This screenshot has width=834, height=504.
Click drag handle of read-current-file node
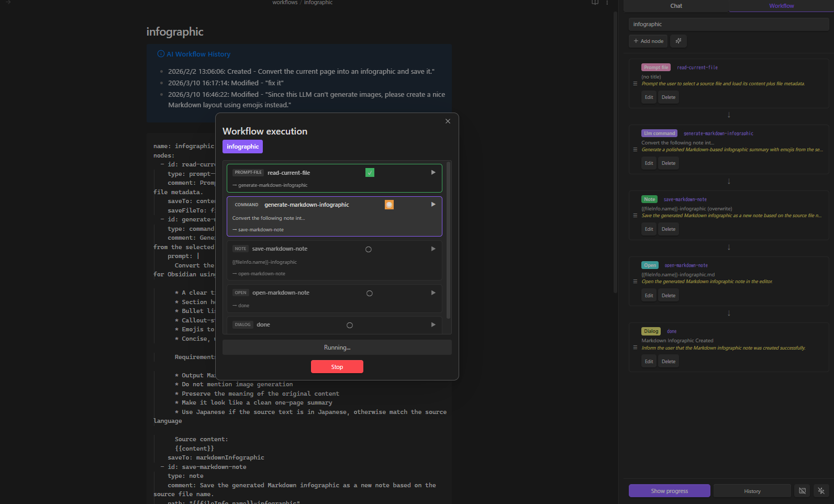(635, 84)
